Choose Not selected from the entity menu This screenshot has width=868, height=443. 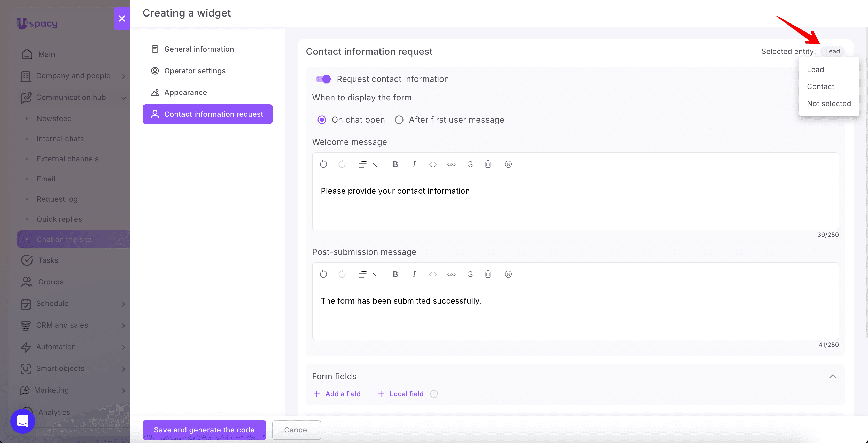tap(829, 104)
